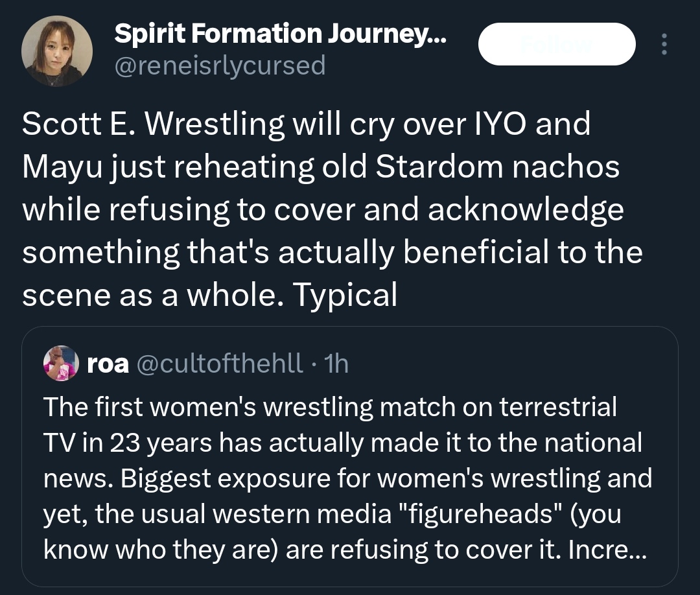Open the Spirit Formation Journey display name
The width and height of the screenshot is (700, 595).
click(279, 35)
